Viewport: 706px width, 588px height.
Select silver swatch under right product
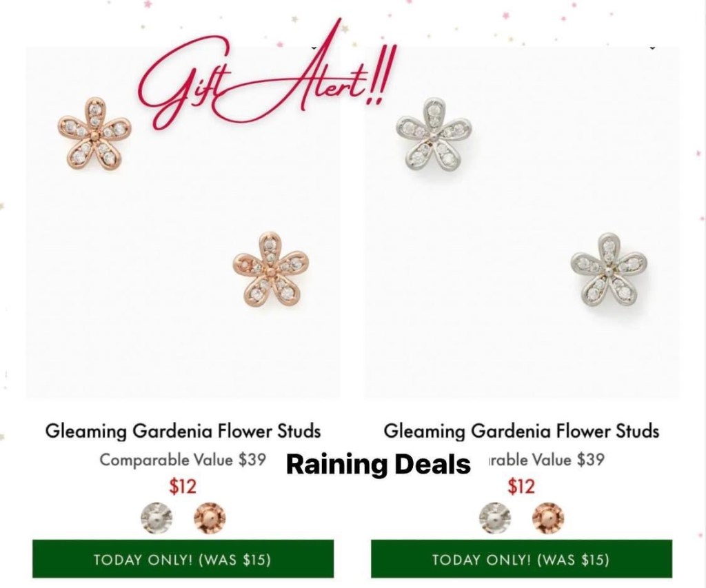point(495,518)
